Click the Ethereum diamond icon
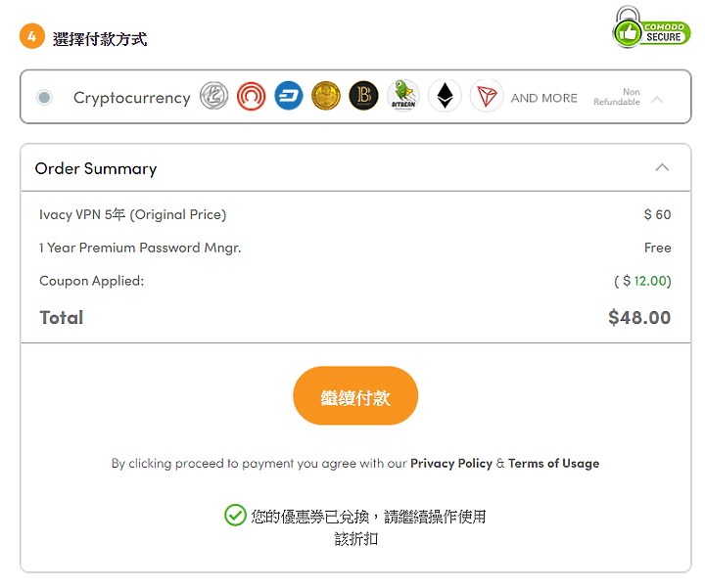Viewport: 705px width, 588px height. coord(445,95)
